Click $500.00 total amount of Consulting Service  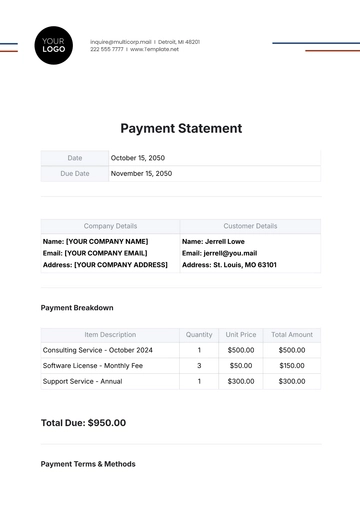click(292, 350)
